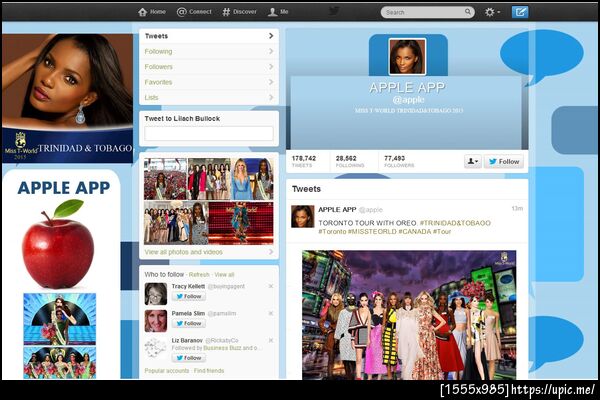The image size is (600, 400).
Task: Click the Connect at-sign icon
Action: pos(181,12)
